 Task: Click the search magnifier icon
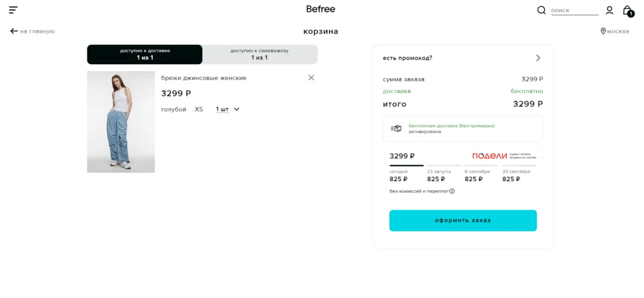(541, 10)
